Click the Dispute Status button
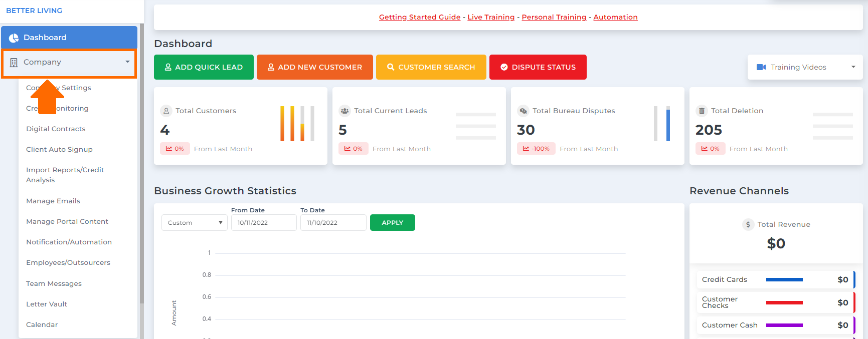The width and height of the screenshot is (868, 339). click(x=538, y=67)
